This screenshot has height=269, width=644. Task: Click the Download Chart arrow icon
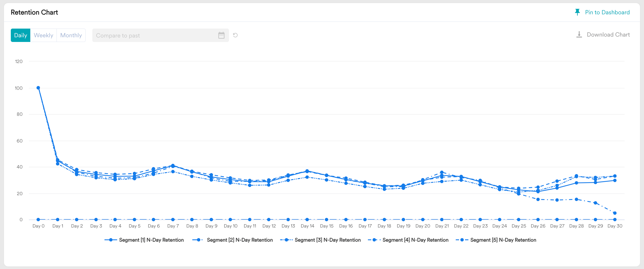(x=579, y=34)
